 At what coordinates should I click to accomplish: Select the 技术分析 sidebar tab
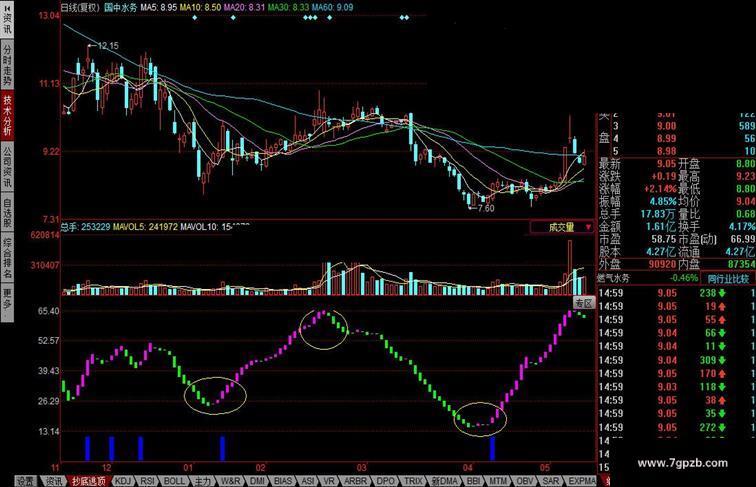pyautogui.click(x=7, y=115)
